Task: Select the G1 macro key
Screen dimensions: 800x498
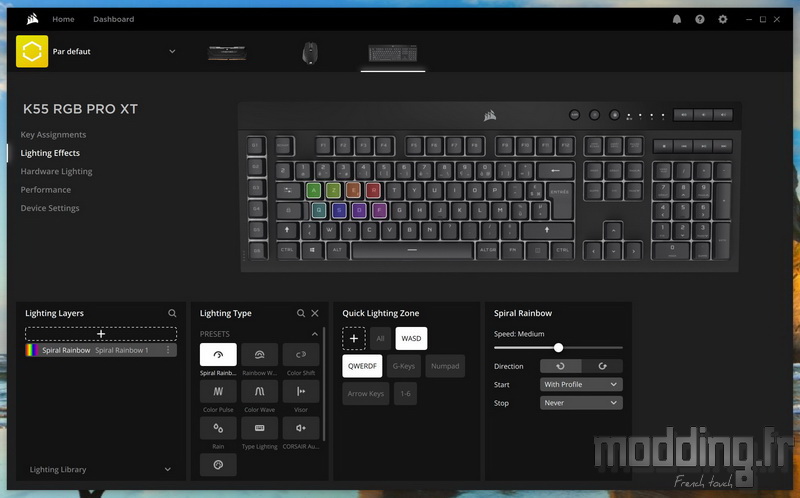Action: (257, 146)
